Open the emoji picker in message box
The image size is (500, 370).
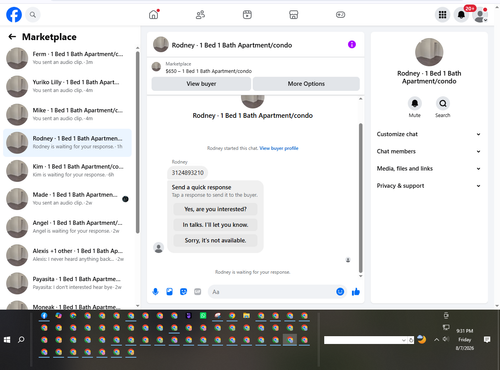pos(340,292)
